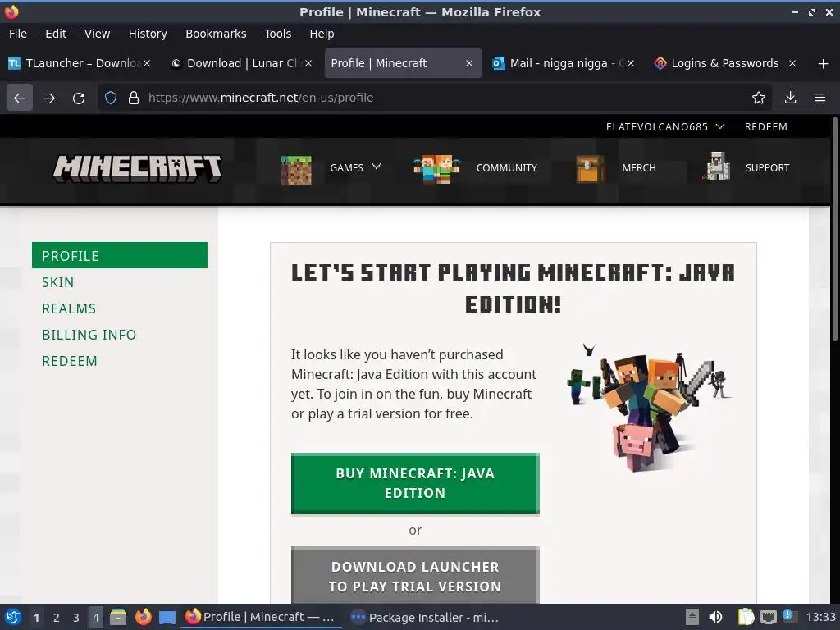Open Skin in the sidebar
Viewport: 840px width, 630px height.
click(x=58, y=282)
